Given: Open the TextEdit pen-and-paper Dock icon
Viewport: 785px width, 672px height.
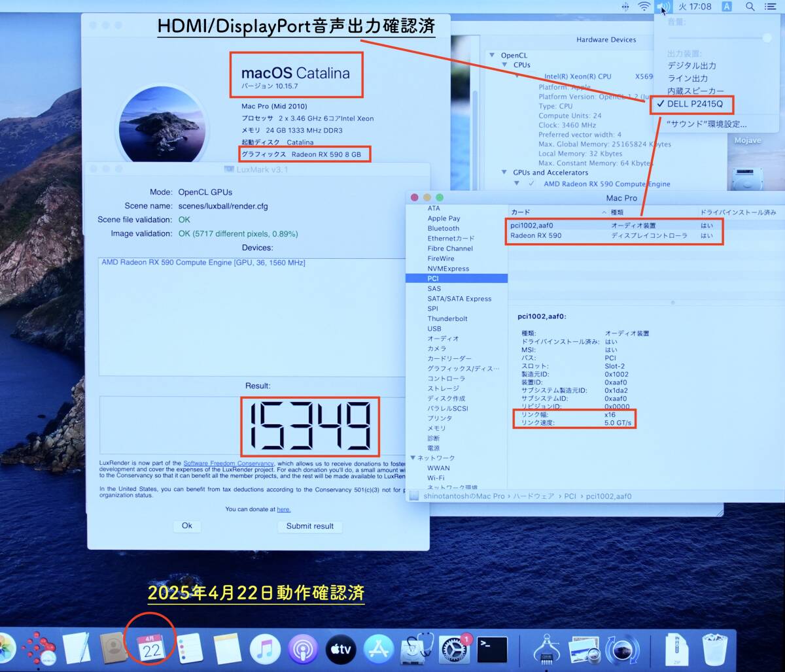Looking at the screenshot, I should point(76,649).
